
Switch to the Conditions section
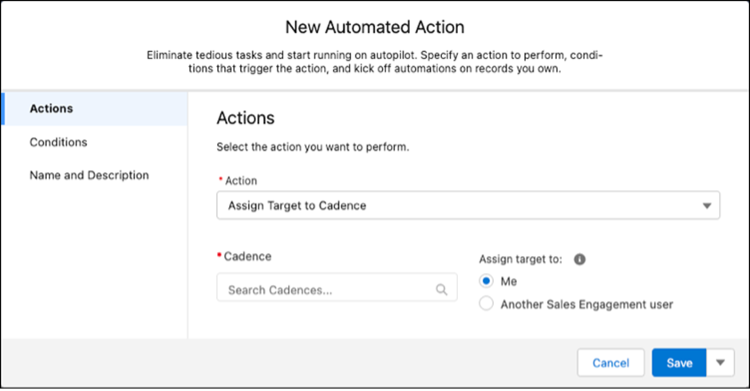click(58, 142)
